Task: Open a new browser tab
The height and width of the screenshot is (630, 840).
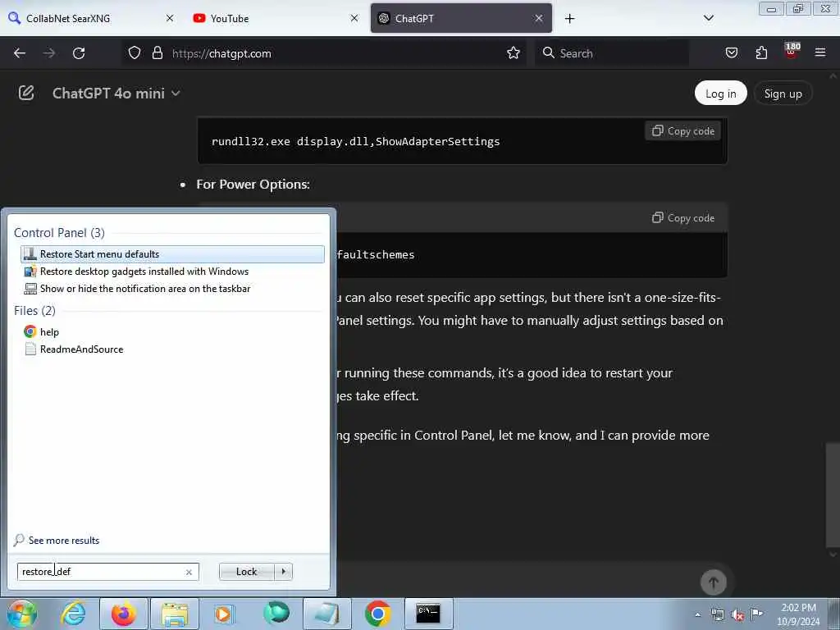Action: 569,19
